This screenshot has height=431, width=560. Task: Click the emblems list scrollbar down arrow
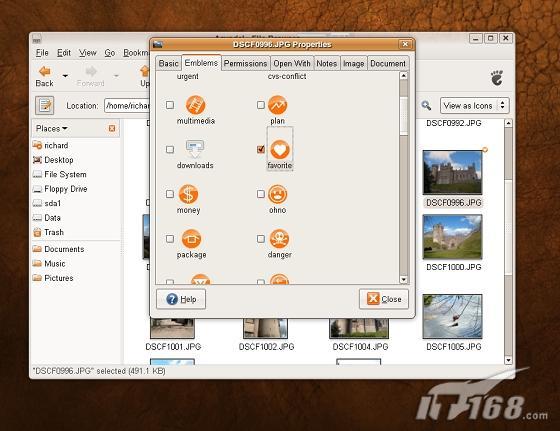click(x=404, y=280)
